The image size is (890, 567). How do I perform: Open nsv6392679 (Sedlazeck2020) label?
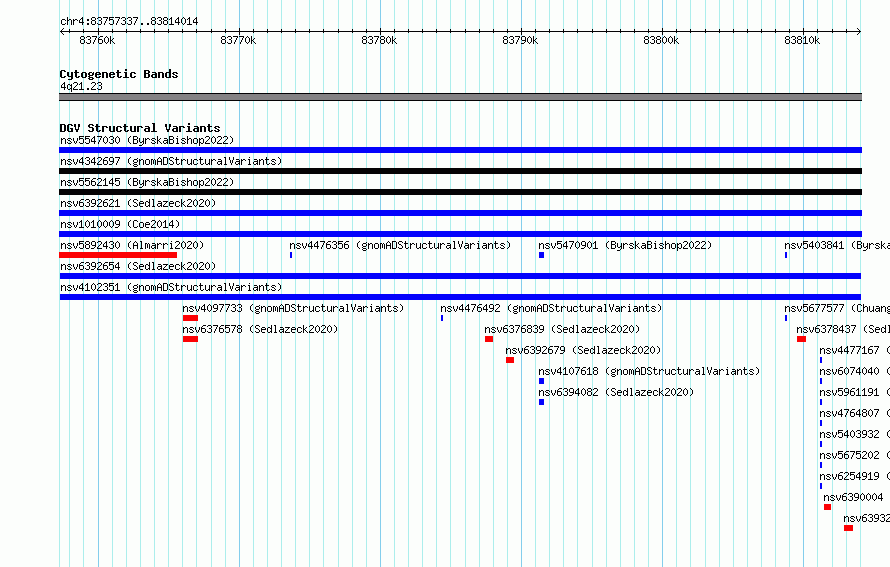[583, 350]
